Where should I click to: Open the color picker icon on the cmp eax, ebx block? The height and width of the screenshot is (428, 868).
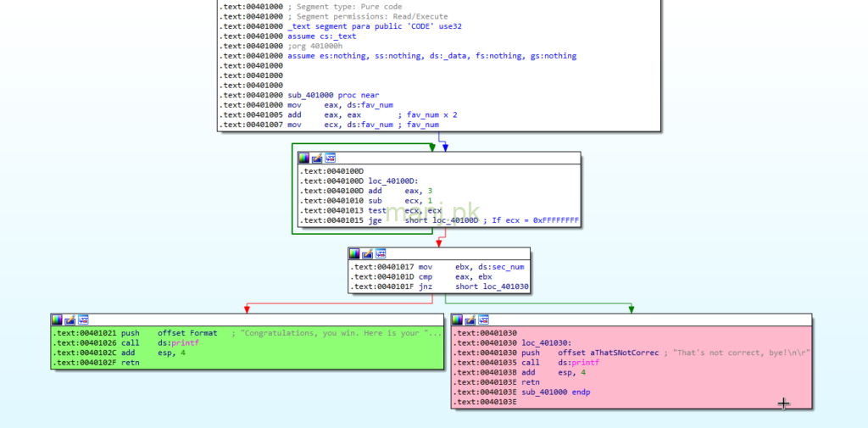click(x=354, y=253)
